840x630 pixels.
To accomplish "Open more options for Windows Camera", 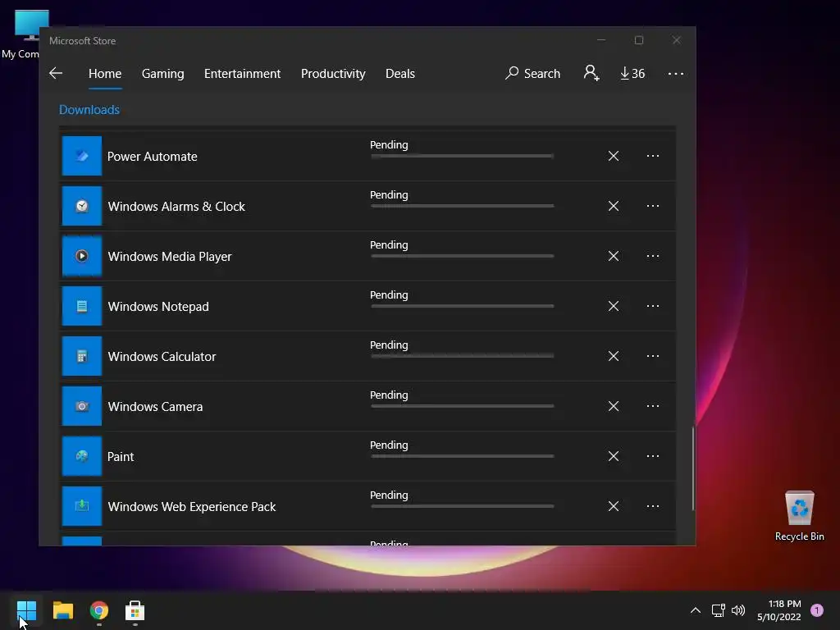I will click(652, 406).
